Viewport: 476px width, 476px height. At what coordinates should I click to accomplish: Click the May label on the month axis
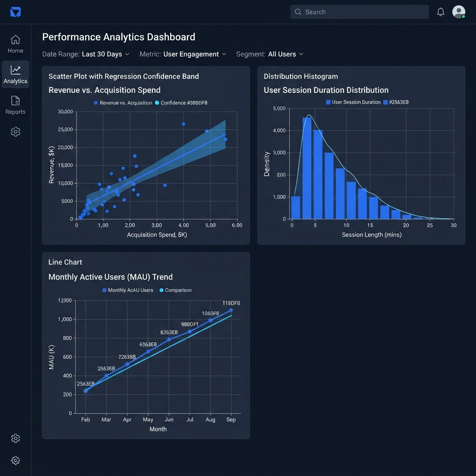pos(148,420)
